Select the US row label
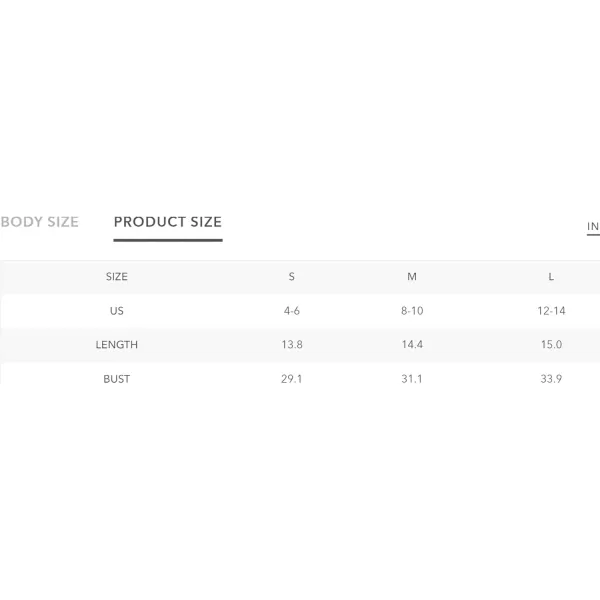Viewport: 600px width, 600px height. 117,311
